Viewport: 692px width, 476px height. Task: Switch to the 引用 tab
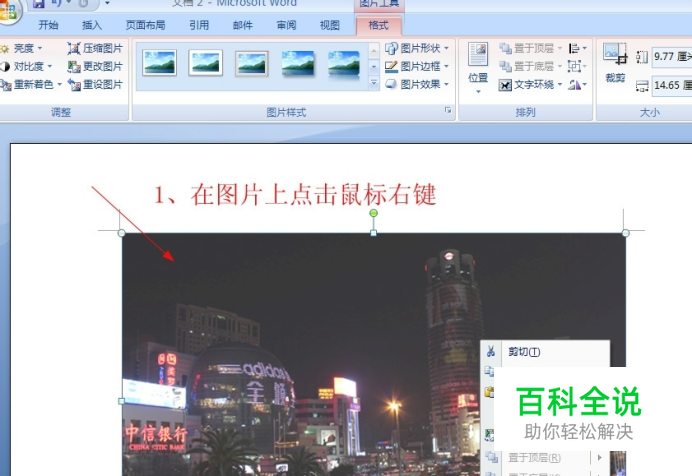(x=199, y=25)
